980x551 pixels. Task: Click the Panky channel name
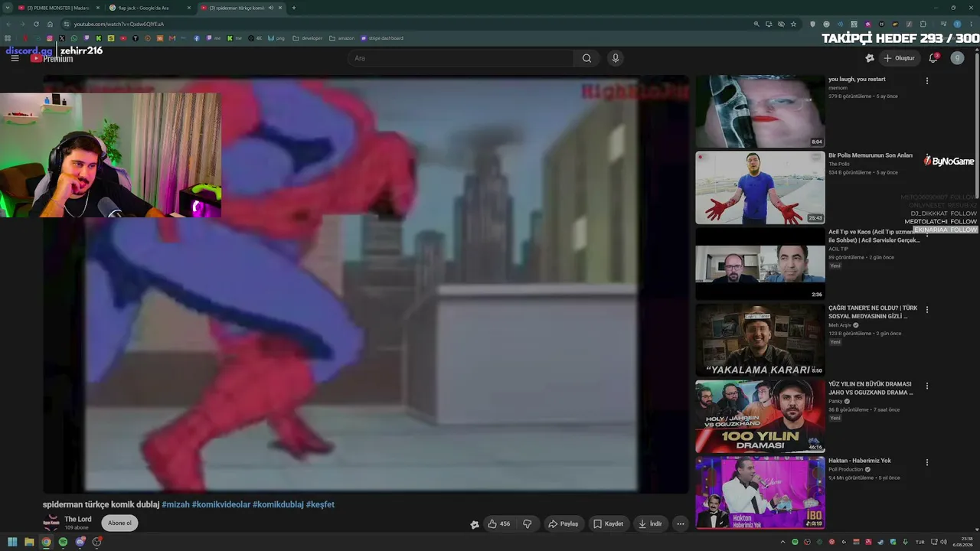(836, 401)
